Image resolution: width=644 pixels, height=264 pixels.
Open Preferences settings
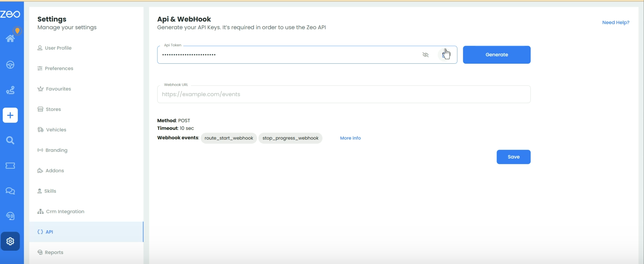(86, 68)
